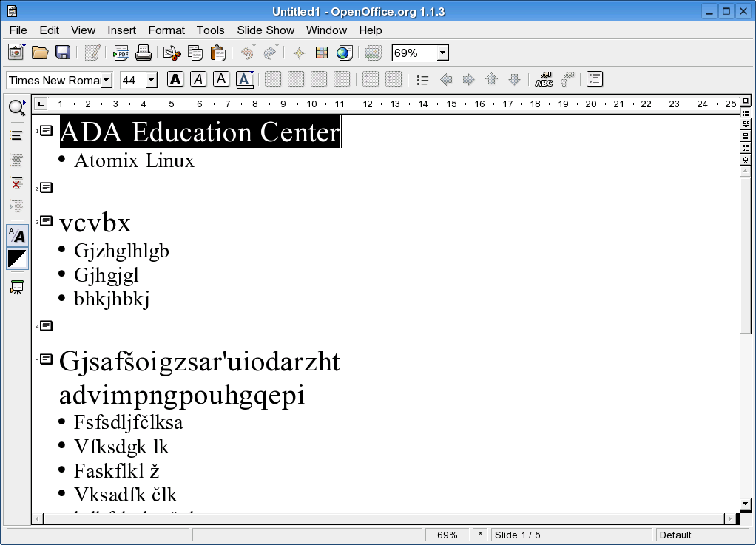Open the Help menu
Viewport: 756px width, 545px height.
coord(371,30)
